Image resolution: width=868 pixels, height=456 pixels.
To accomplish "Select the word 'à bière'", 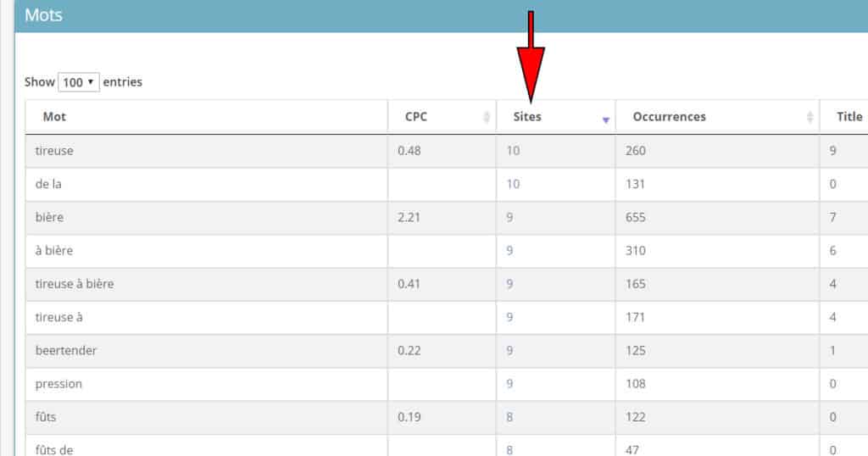I will [x=53, y=250].
